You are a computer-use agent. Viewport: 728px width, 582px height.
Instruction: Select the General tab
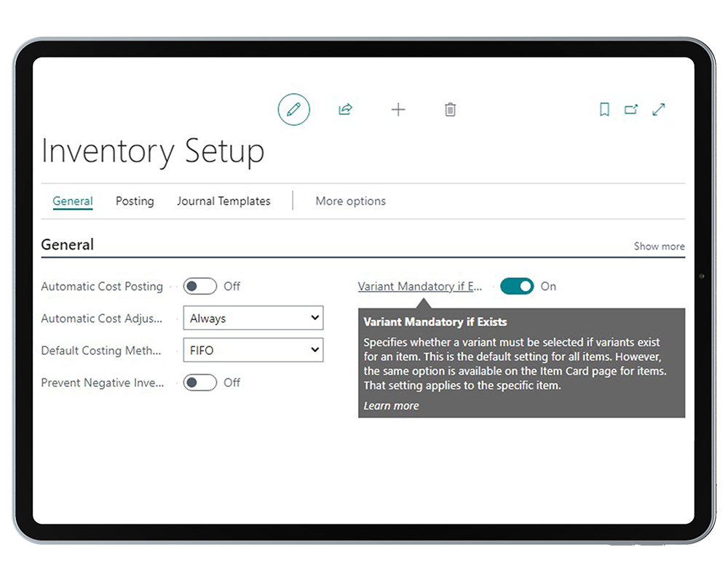(73, 202)
